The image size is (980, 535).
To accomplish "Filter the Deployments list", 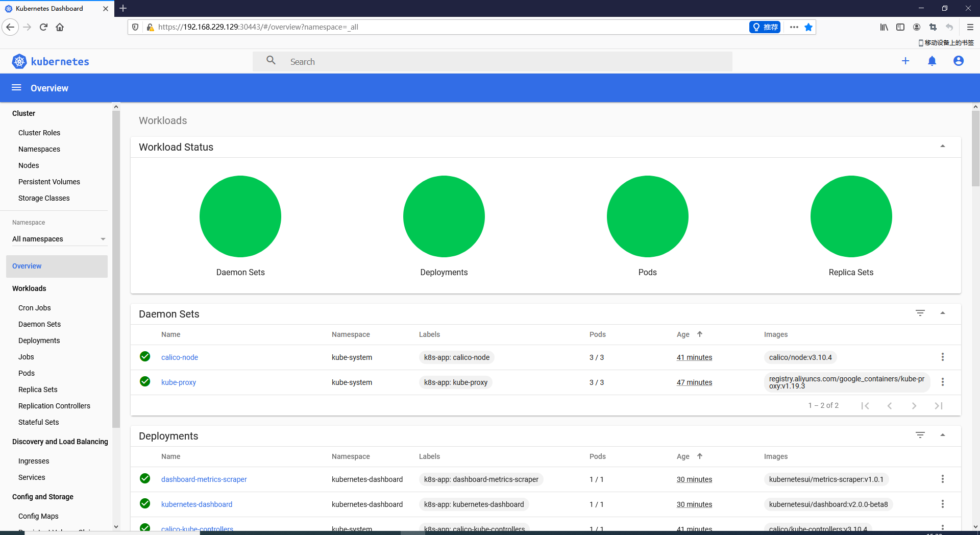I will pyautogui.click(x=920, y=435).
